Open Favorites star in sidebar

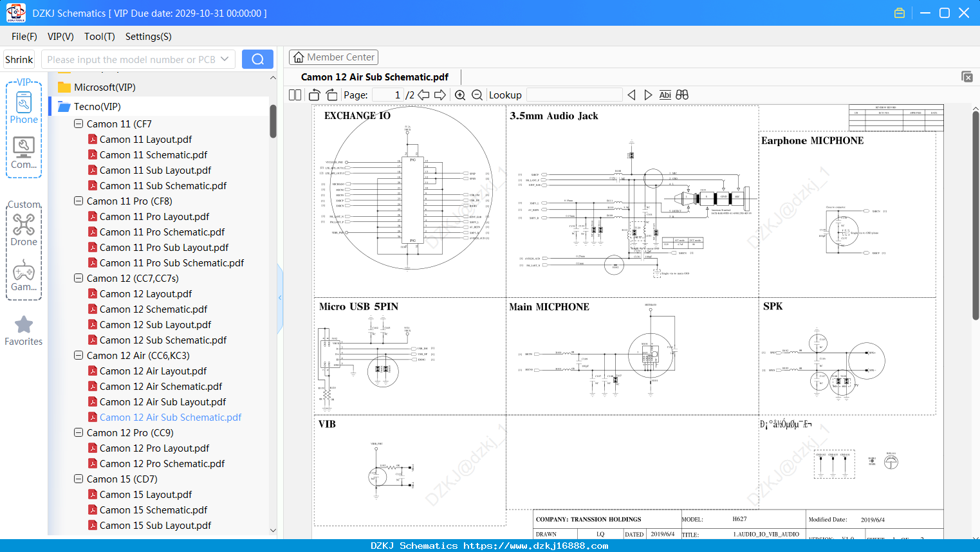click(x=24, y=331)
